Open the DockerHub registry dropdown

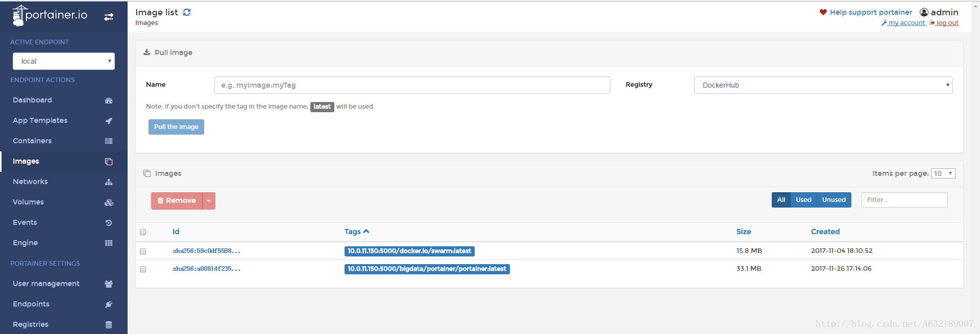pos(823,85)
